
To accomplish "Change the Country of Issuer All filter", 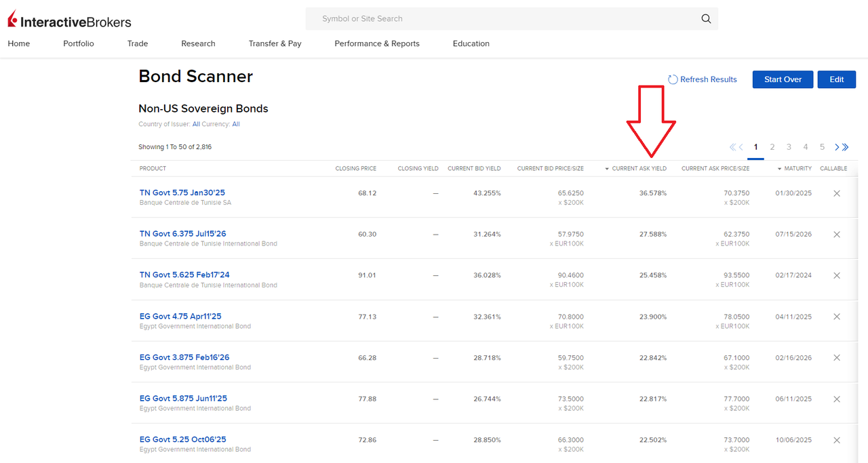I will tap(196, 125).
